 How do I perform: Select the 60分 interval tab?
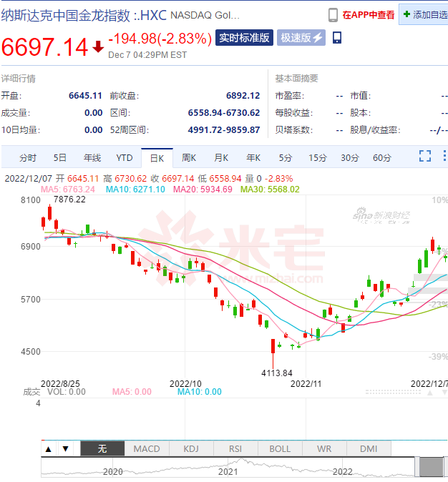pyautogui.click(x=382, y=158)
